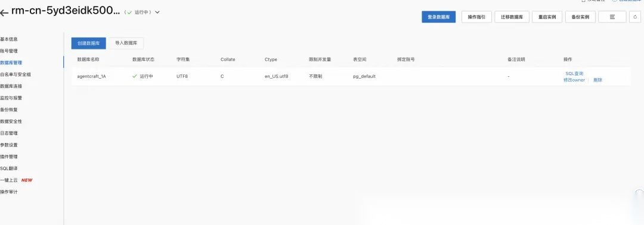This screenshot has width=644, height=225.
Task: Click 迁移数据库 button
Action: 512,17
